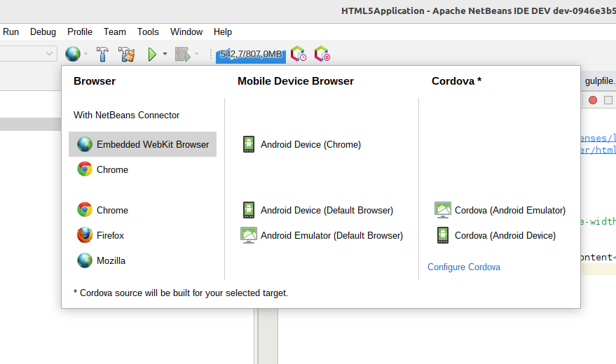Click Clean and Build hammer-broom icon

127,54
